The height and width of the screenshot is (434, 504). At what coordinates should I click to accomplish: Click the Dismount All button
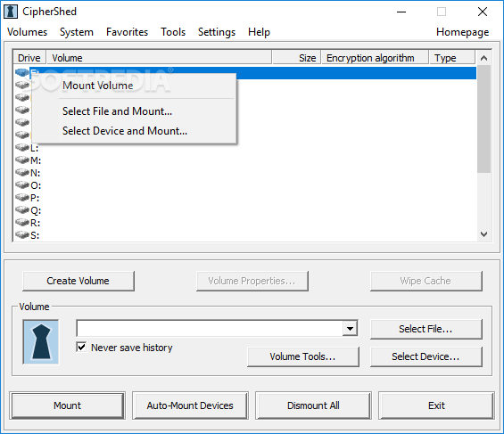tap(313, 405)
